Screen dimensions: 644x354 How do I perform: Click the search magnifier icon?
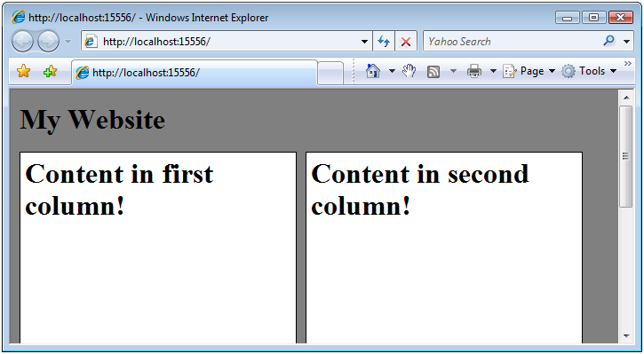609,41
